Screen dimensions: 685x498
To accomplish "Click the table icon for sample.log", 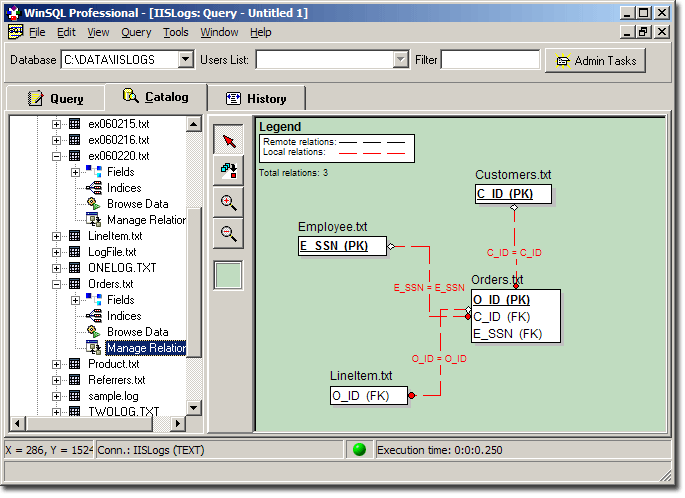I will pyautogui.click(x=75, y=396).
